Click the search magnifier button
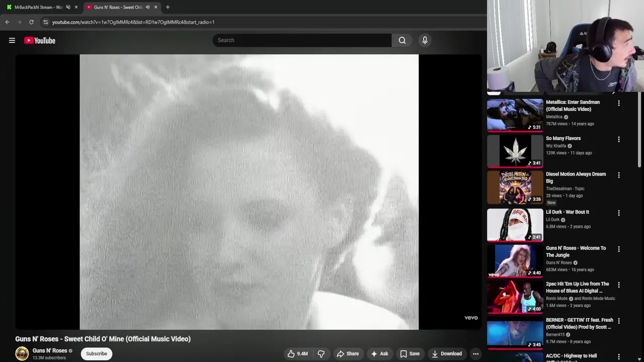 point(402,40)
